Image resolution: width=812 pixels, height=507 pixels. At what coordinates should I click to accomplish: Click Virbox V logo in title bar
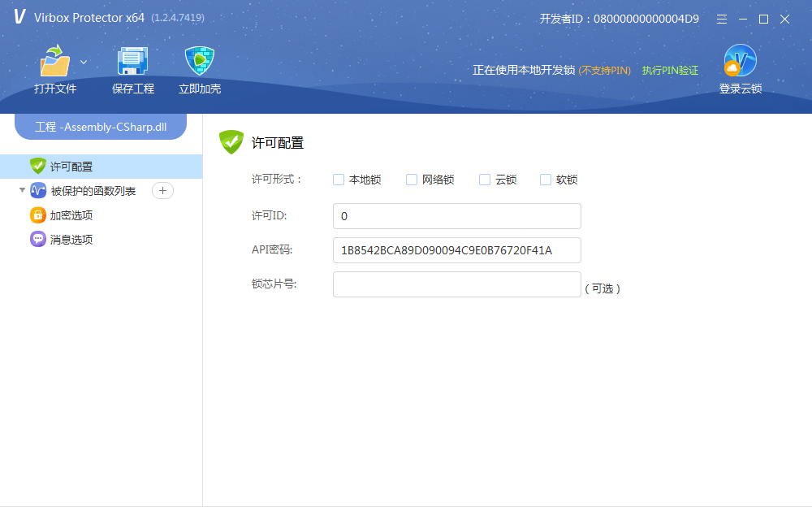19,16
